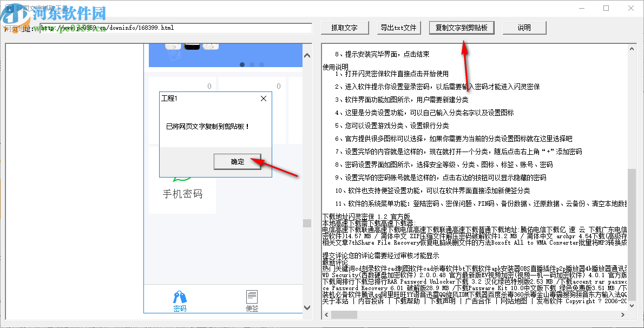
Task: Click the notepad sketch icon on blue banner
Action: click(174, 55)
